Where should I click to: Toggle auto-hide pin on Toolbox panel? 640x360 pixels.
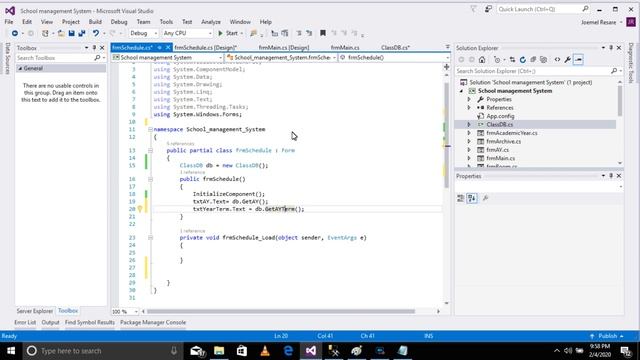(94, 48)
